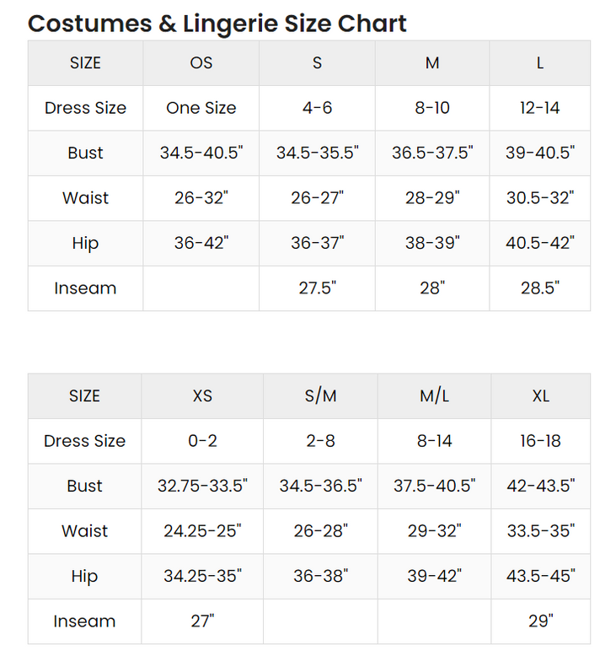The image size is (616, 672).
Task: Click the 32.75-33.5" bust cell
Action: pyautogui.click(x=202, y=486)
